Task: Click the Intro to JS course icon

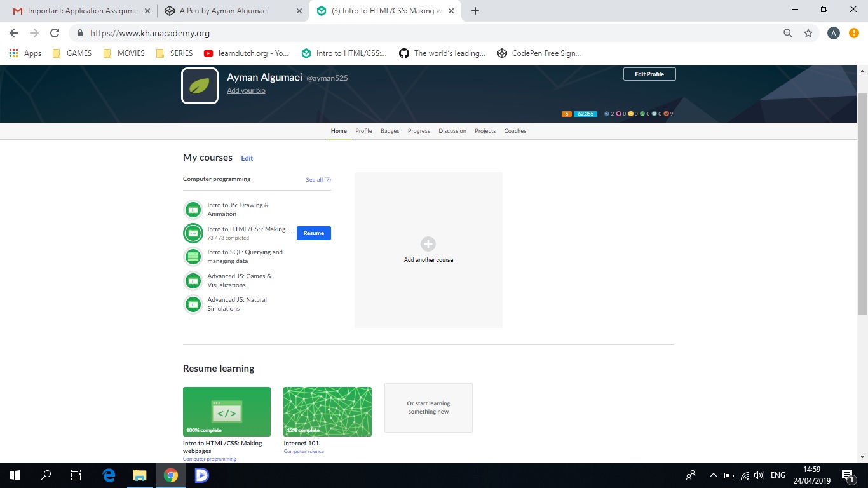Action: click(193, 209)
